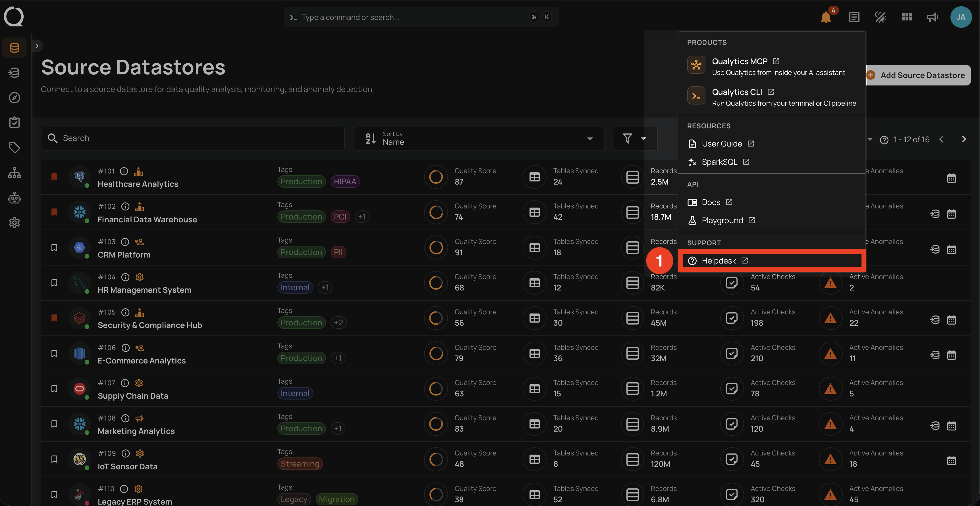This screenshot has height=506, width=980.
Task: Toggle the bookmark on IoT Sensor Data
Action: click(x=54, y=459)
